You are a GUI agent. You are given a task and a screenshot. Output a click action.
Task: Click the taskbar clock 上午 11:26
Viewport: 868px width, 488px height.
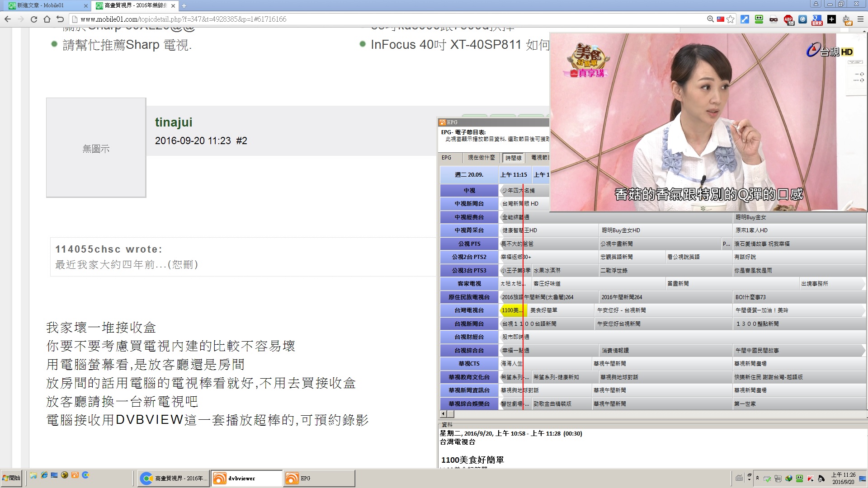(843, 478)
